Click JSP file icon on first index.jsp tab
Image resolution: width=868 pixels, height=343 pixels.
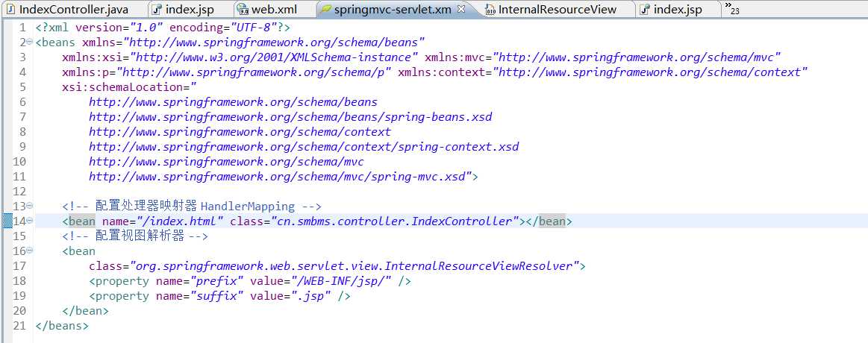point(157,10)
